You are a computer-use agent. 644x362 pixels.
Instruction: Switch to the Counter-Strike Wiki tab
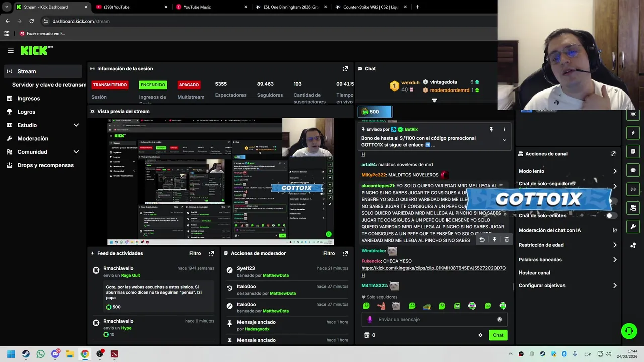tap(371, 7)
